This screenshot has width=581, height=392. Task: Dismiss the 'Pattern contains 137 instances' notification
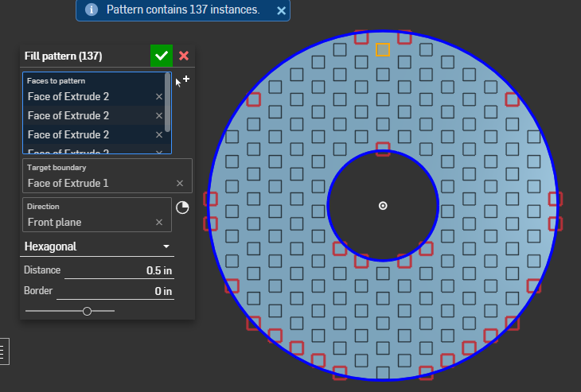281,11
